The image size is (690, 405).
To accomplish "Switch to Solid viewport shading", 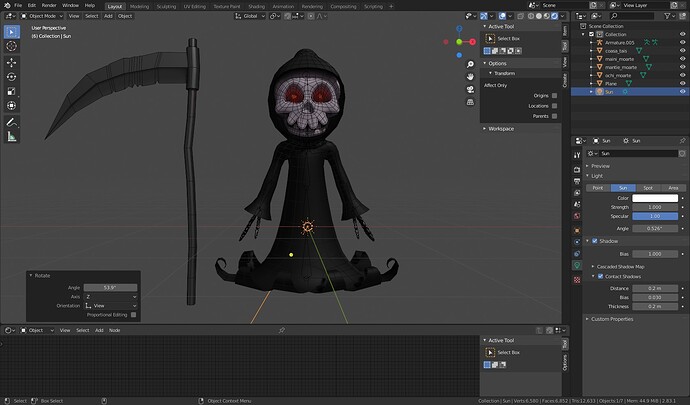I will pyautogui.click(x=539, y=16).
